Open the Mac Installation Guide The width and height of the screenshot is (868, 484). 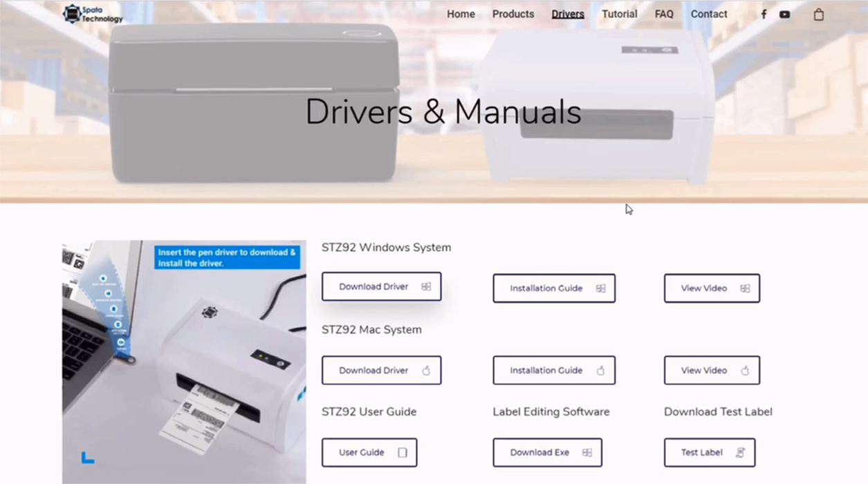[x=553, y=371]
